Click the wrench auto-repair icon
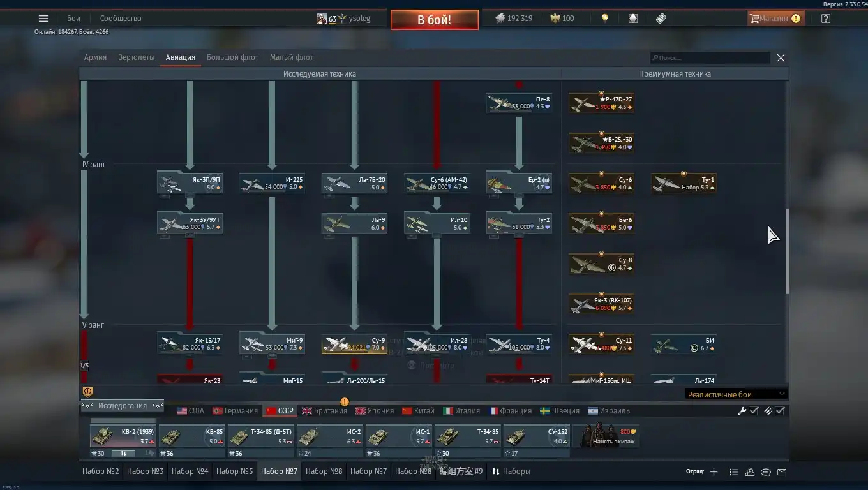868x490 pixels. point(742,411)
